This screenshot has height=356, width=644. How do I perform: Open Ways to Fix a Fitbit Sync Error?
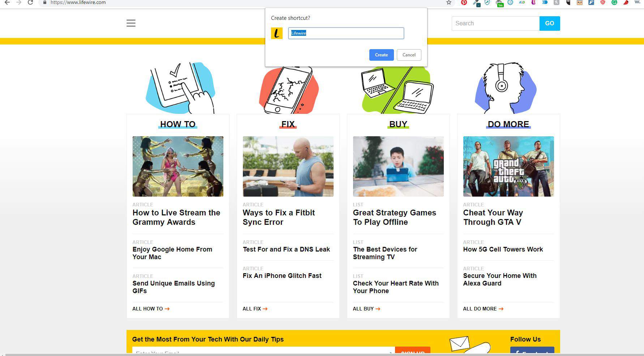click(x=279, y=217)
